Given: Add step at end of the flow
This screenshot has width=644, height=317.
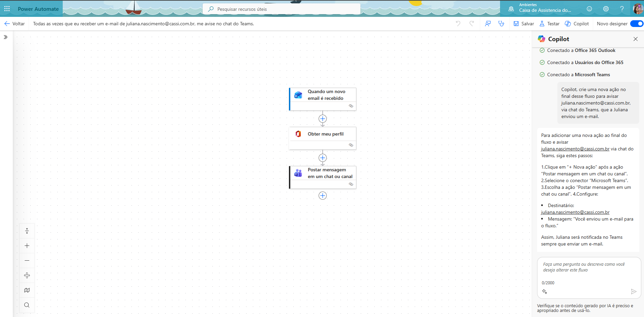Looking at the screenshot, I should 323,196.
